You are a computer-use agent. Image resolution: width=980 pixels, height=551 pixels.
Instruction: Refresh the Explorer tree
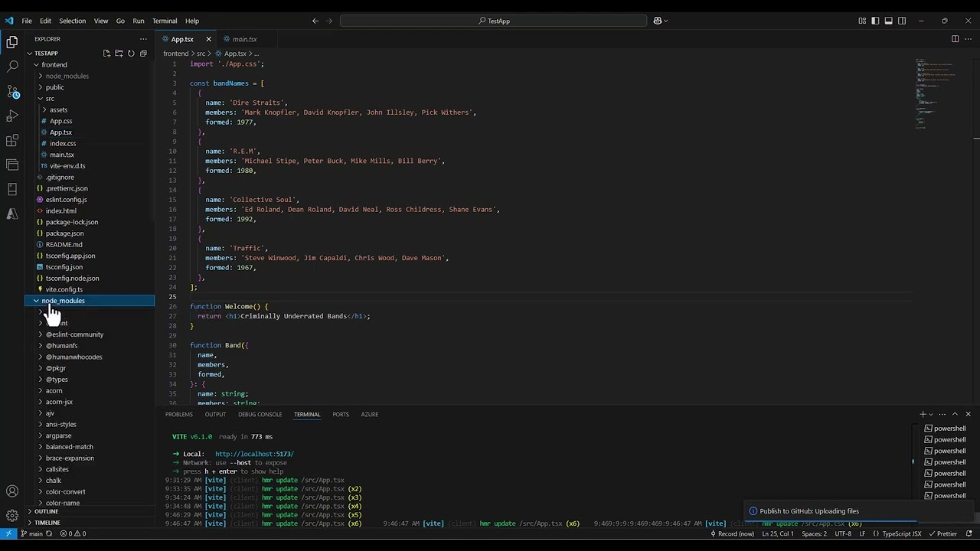(x=131, y=54)
